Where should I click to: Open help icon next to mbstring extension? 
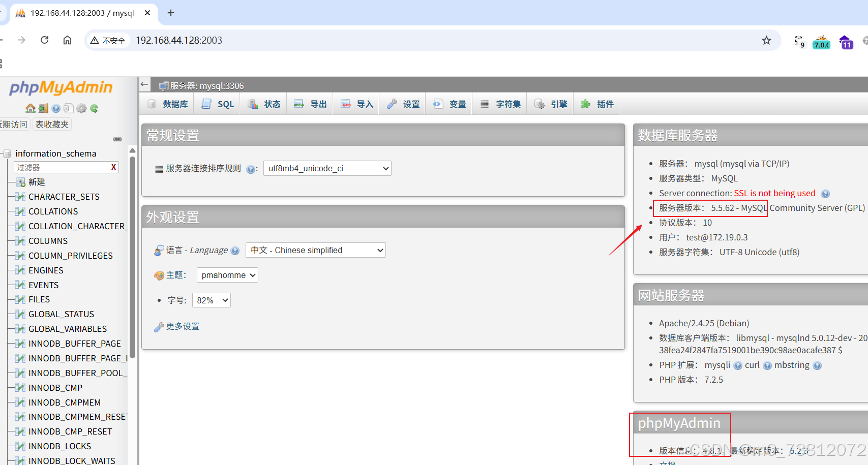coord(817,365)
